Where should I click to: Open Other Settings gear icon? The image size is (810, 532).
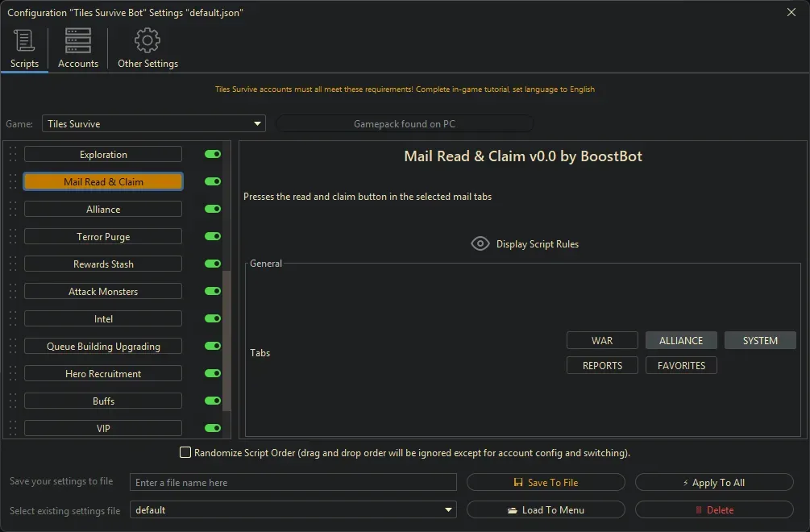[147, 40]
